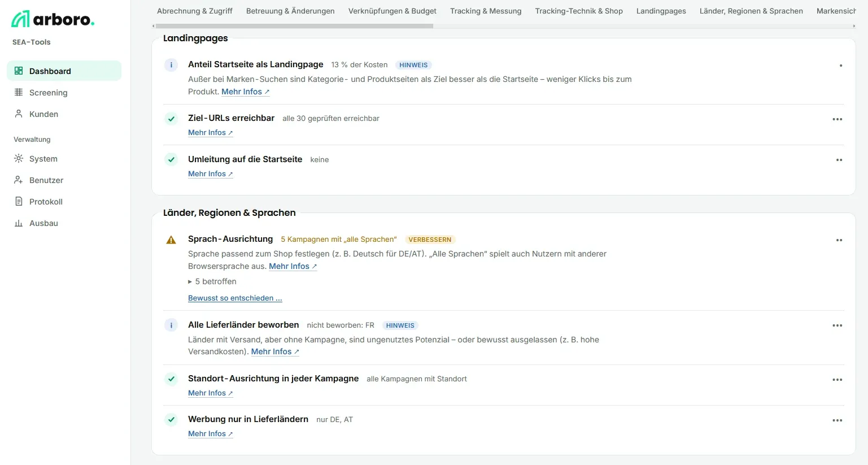Follow Mehr Infos link for Sprach-Ausrichtung
Image resolution: width=868 pixels, height=465 pixels.
point(293,266)
